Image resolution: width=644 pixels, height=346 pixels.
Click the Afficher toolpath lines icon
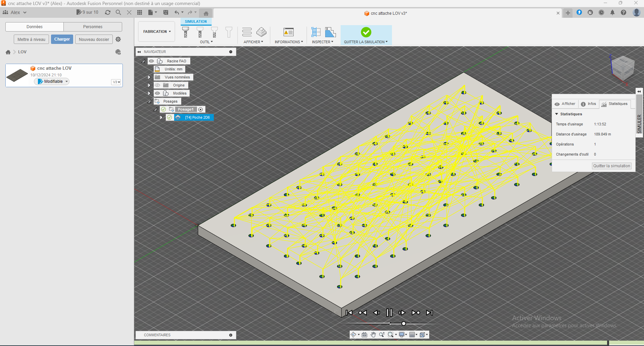[x=247, y=32]
